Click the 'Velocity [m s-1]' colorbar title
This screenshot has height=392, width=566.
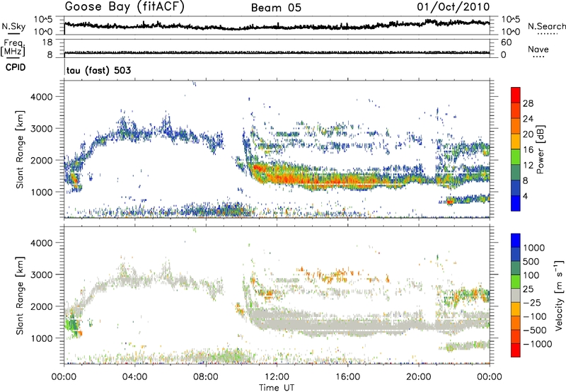point(559,295)
